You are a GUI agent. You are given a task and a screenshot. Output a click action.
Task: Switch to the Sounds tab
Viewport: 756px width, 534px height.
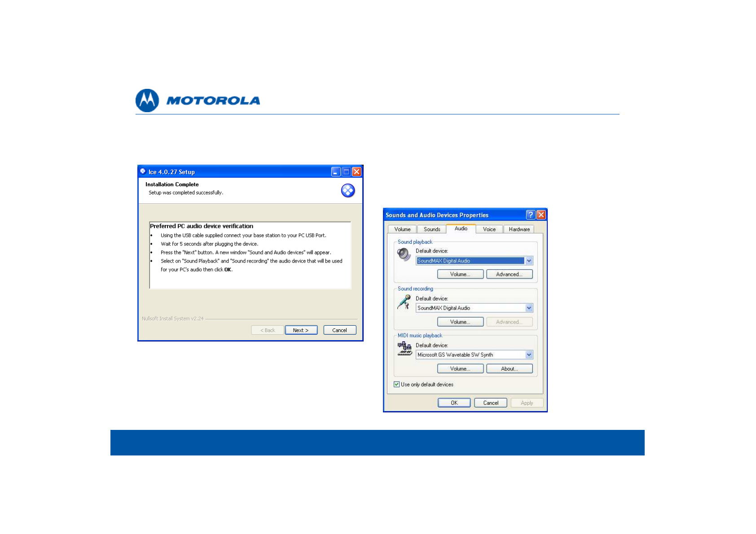tap(432, 229)
